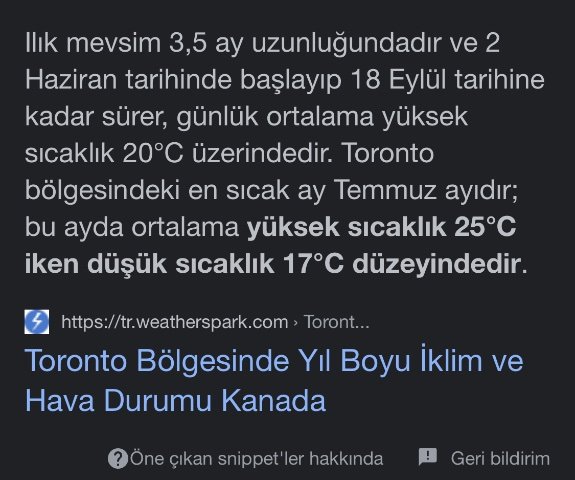Click the 'Geri bildirim' feedback link

(x=500, y=458)
